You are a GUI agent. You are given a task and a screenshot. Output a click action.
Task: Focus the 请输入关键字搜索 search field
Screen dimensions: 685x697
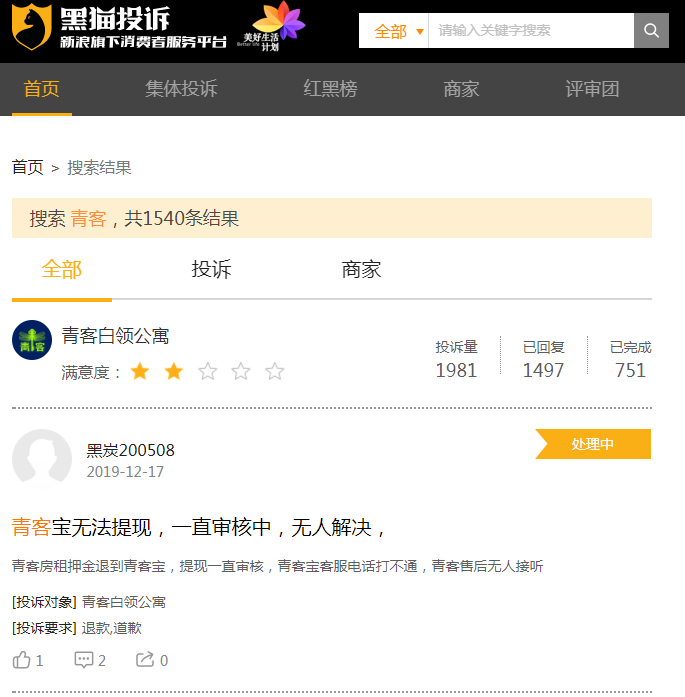tap(531, 30)
